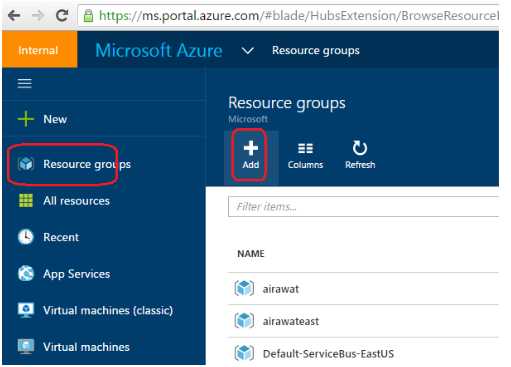Open App Services in the sidebar
The width and height of the screenshot is (511, 367).
tap(77, 274)
